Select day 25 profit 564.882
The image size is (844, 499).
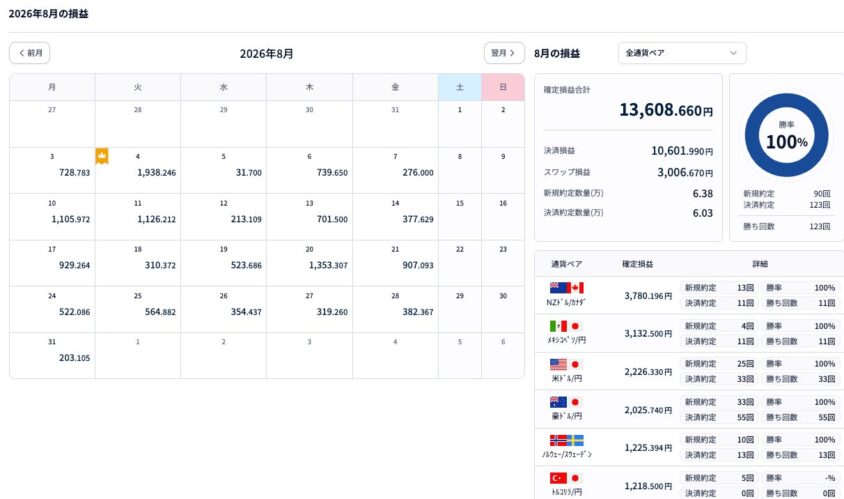pos(160,312)
